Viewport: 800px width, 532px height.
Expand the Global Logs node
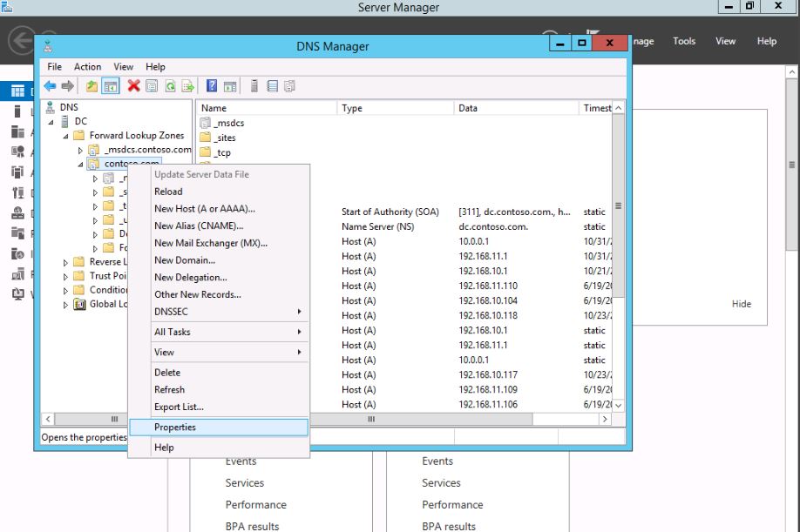(65, 305)
